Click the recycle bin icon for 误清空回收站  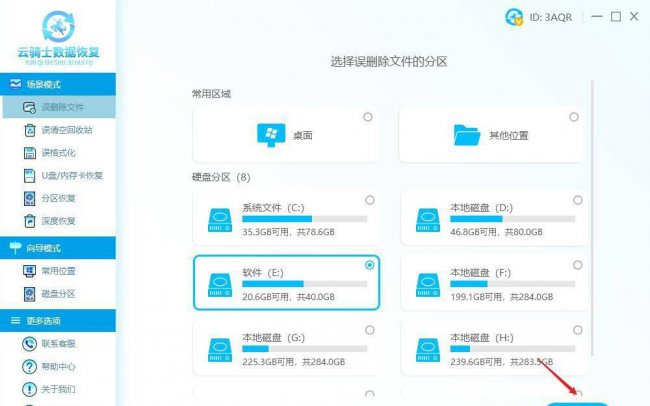[x=29, y=130]
